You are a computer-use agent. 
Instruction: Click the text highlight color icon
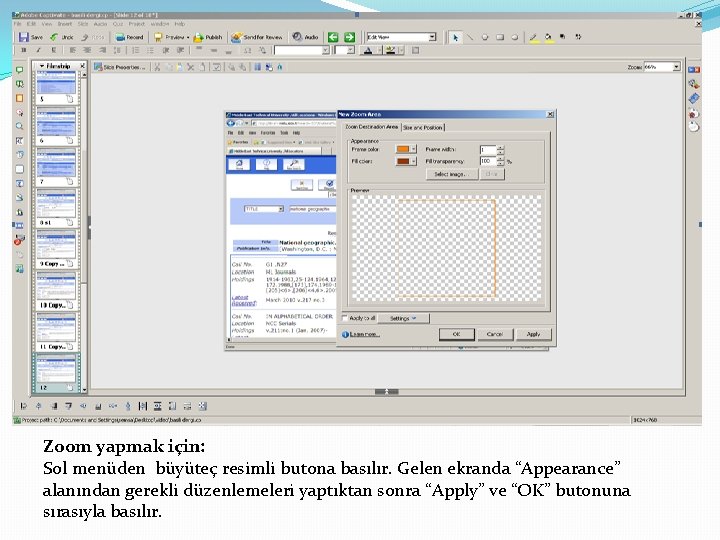coord(390,51)
